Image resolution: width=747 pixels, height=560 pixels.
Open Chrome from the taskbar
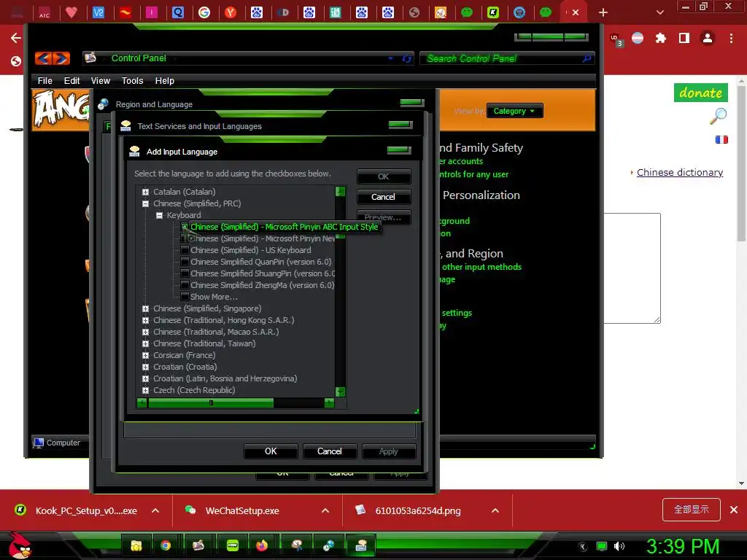pyautogui.click(x=166, y=545)
